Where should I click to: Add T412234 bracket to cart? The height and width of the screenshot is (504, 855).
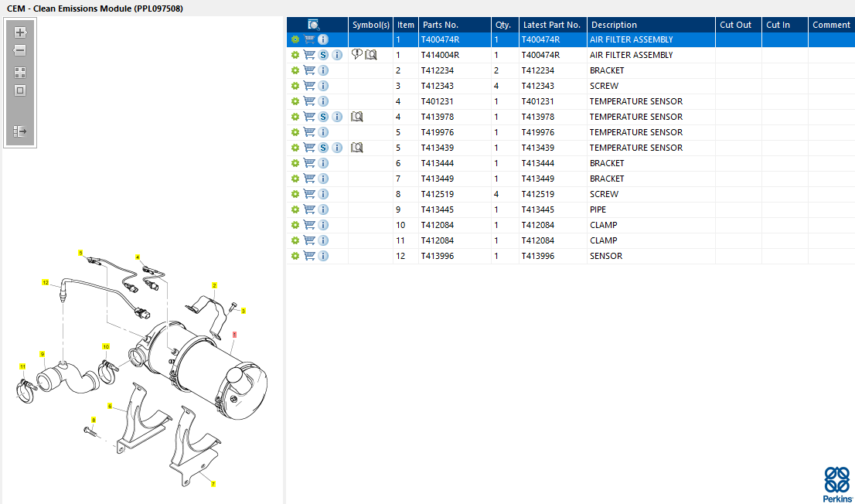click(309, 70)
